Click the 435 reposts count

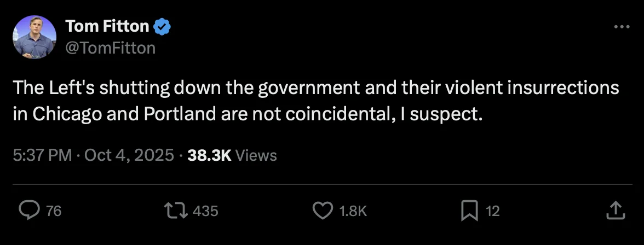(206, 211)
